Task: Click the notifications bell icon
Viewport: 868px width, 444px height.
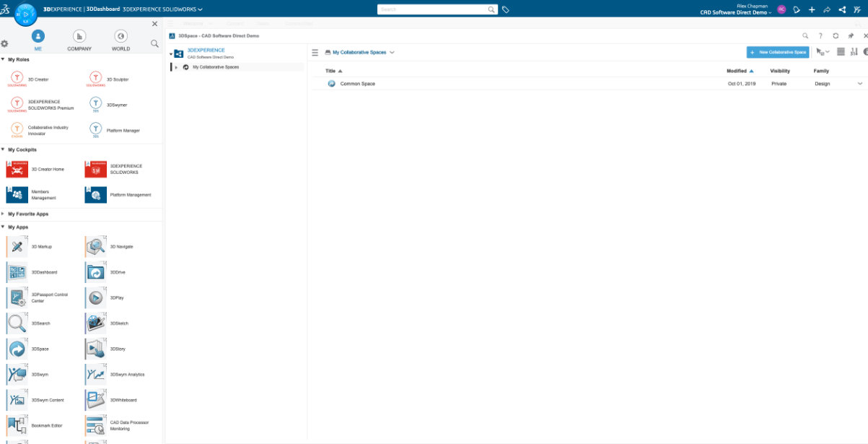Action: (x=797, y=10)
